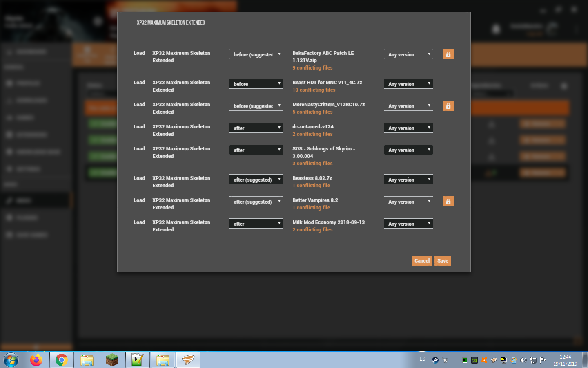Click the lock icon for MoreNastyCritters_v12RC10.7z
The width and height of the screenshot is (588, 368).
click(x=448, y=106)
